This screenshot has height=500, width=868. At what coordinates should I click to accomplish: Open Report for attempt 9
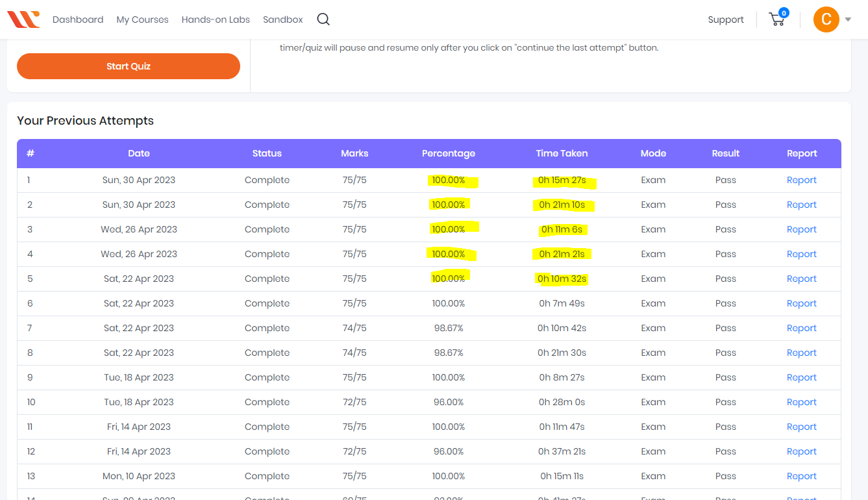[x=802, y=377]
